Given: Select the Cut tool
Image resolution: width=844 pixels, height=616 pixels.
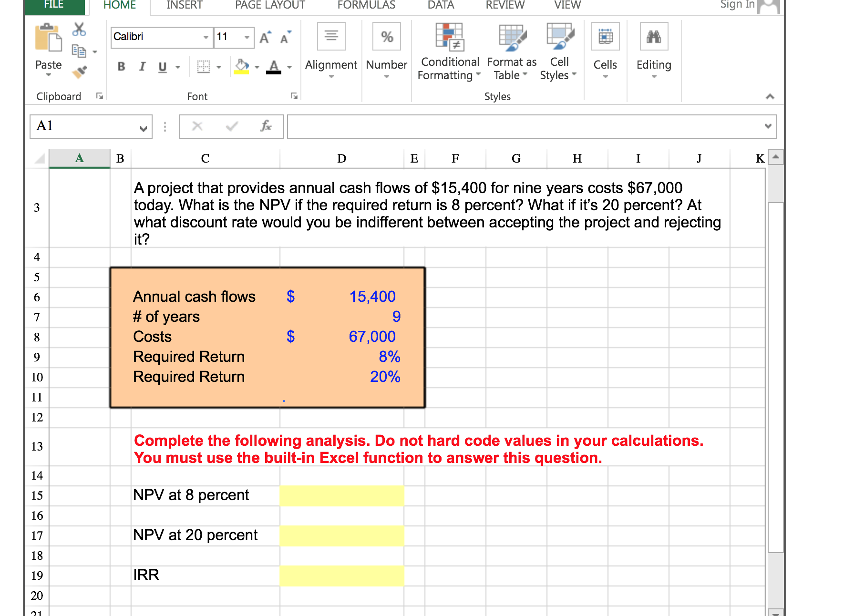Looking at the screenshot, I should [x=78, y=30].
